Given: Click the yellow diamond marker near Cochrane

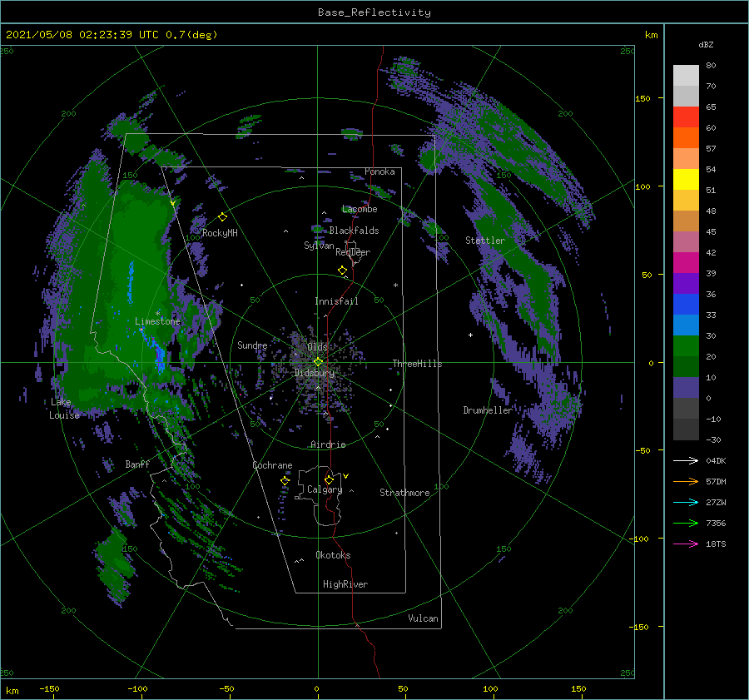Looking at the screenshot, I should pyautogui.click(x=285, y=480).
